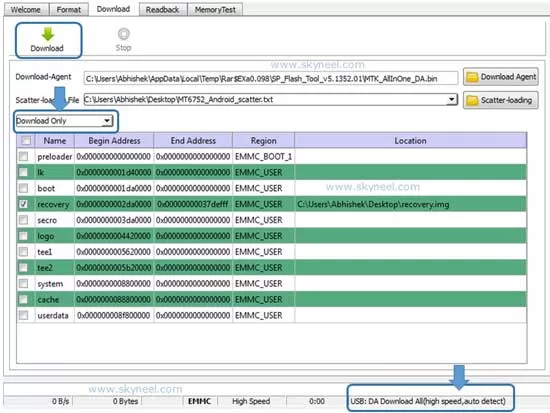Expand the Scatter-loading File path dropdown
Image resolution: width=550 pixels, height=413 pixels.
click(x=452, y=100)
